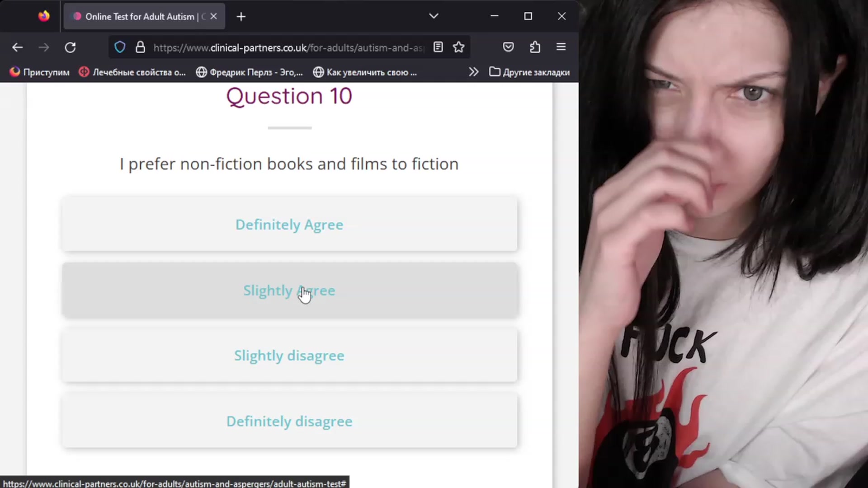Click the URL address bar

pos(288,47)
